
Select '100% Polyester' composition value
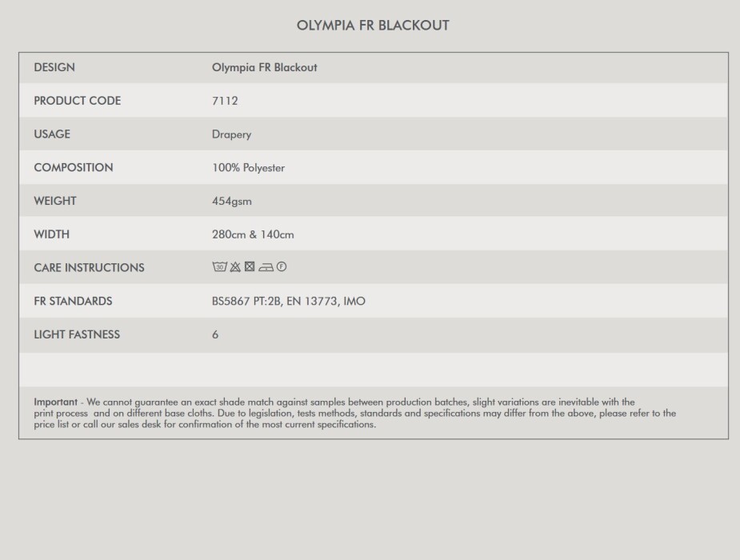click(248, 168)
